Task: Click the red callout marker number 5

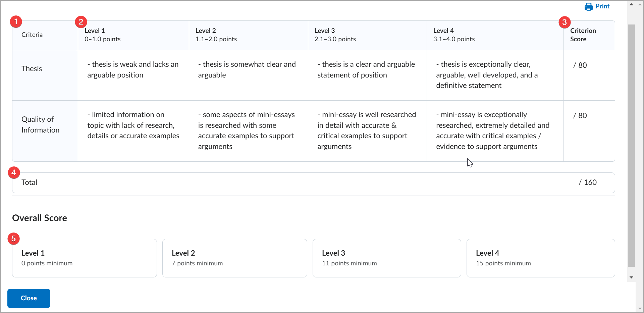Action: point(13,239)
